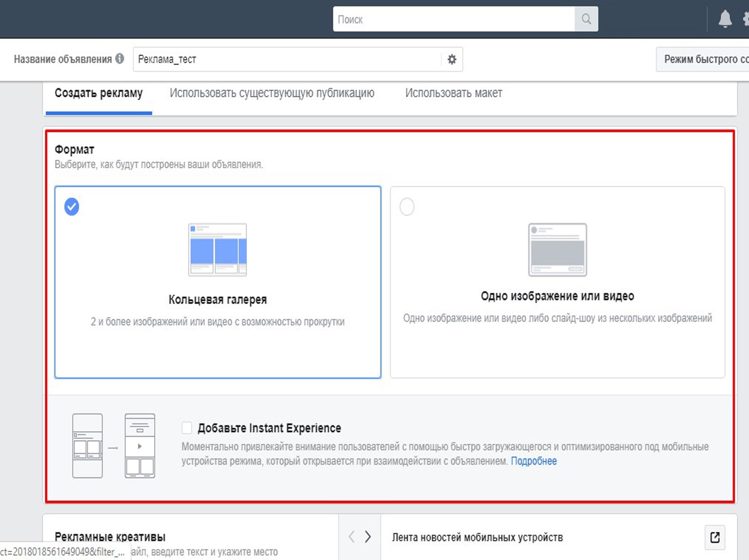The image size is (749, 560).
Task: Click the single image format illustration
Action: pos(557,250)
